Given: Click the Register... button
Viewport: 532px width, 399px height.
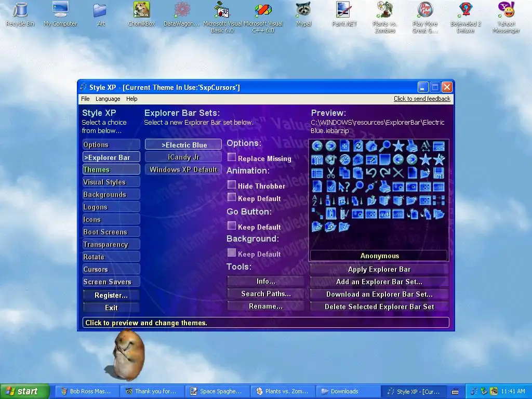Looking at the screenshot, I should 111,295.
